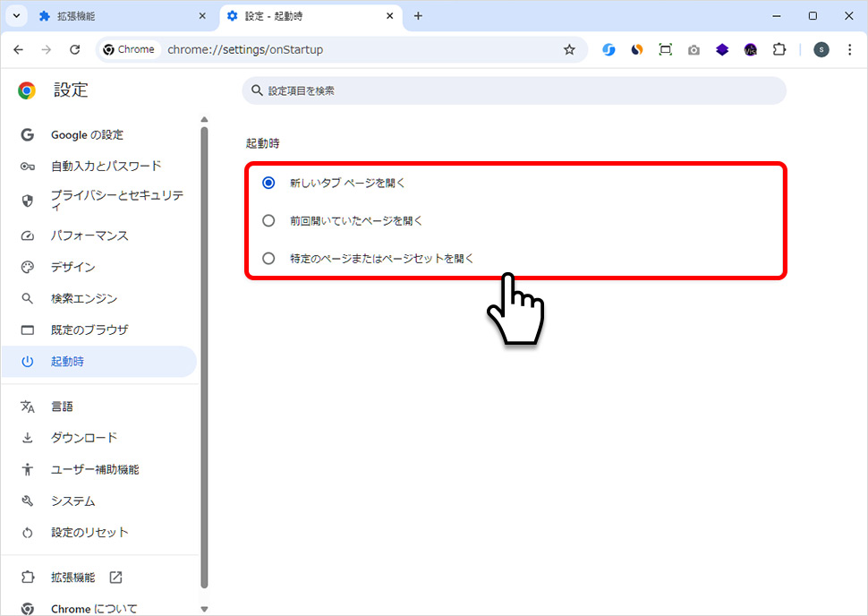Click the 設定項目を検索 search field

pyautogui.click(x=514, y=90)
